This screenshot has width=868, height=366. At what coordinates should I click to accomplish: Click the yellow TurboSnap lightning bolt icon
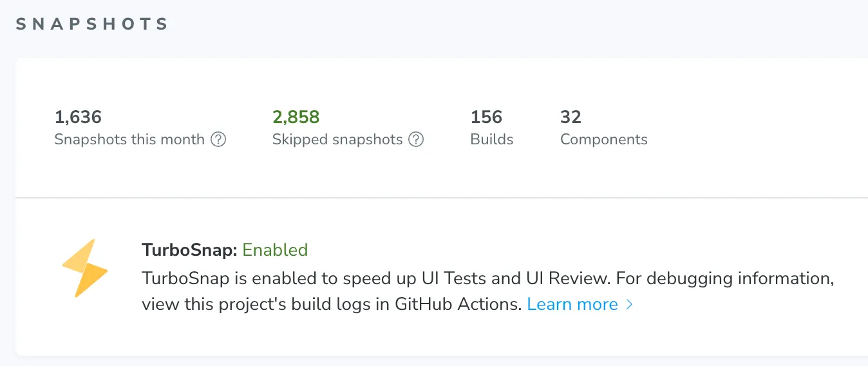click(84, 268)
